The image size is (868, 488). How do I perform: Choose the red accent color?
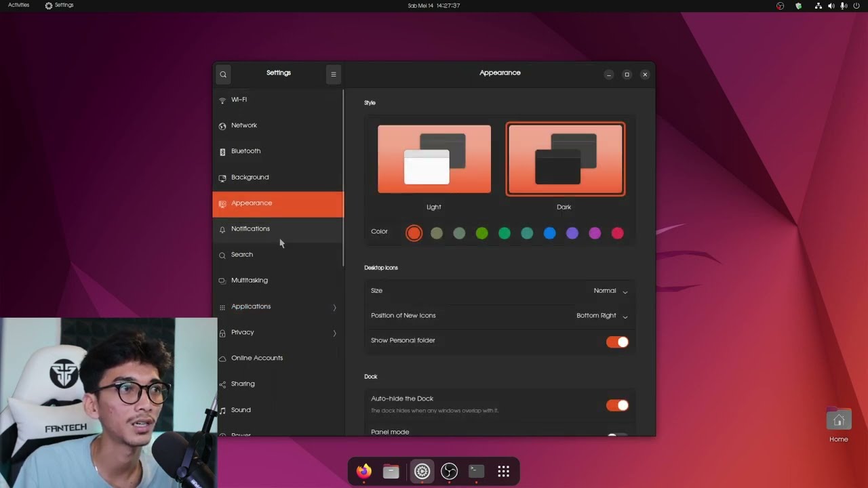click(617, 233)
